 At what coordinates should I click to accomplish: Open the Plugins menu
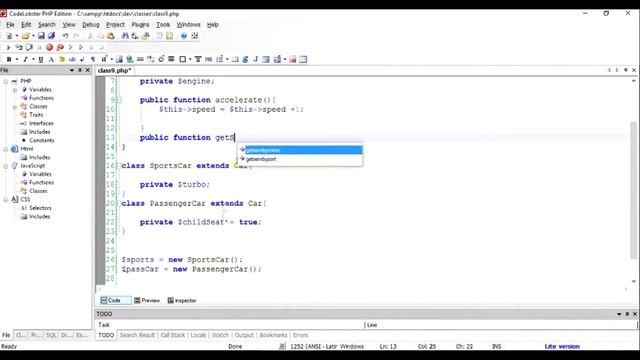point(140,25)
